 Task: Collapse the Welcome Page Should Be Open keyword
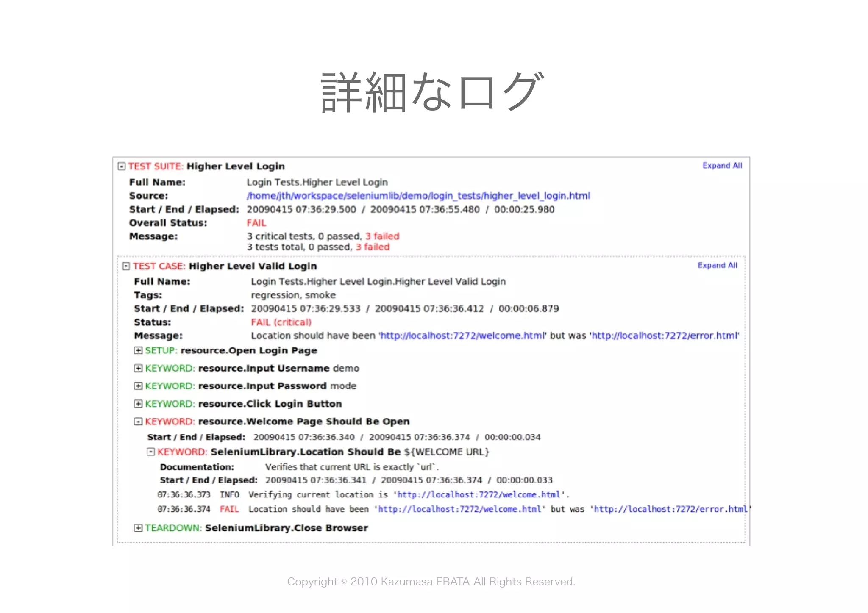(138, 422)
